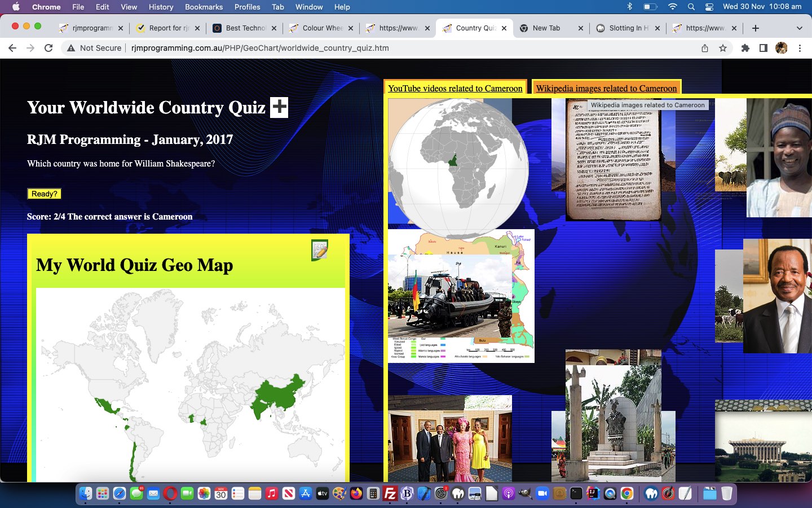Open Control Center in the menu bar
This screenshot has width=812, height=508.
pos(709,7)
